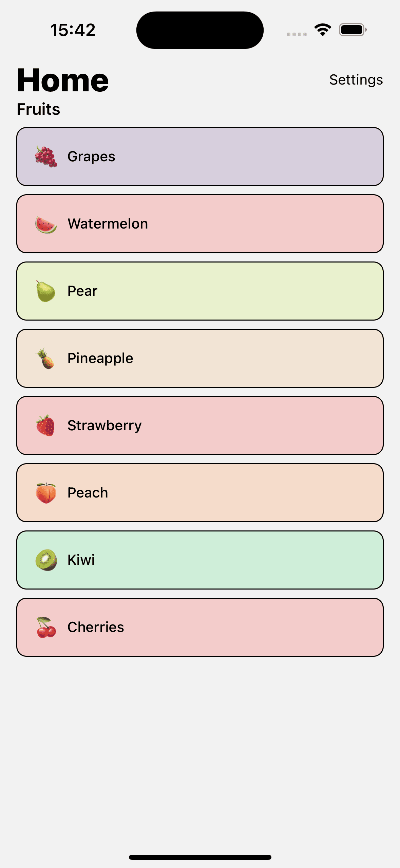Tap the cherries icon
The height and width of the screenshot is (868, 400).
pos(46,627)
